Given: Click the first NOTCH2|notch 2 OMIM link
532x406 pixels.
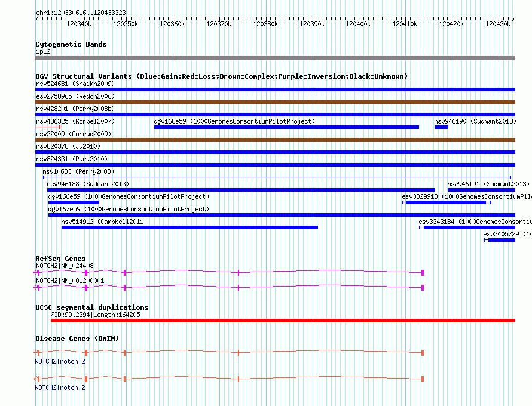Looking at the screenshot, I should 60,362.
